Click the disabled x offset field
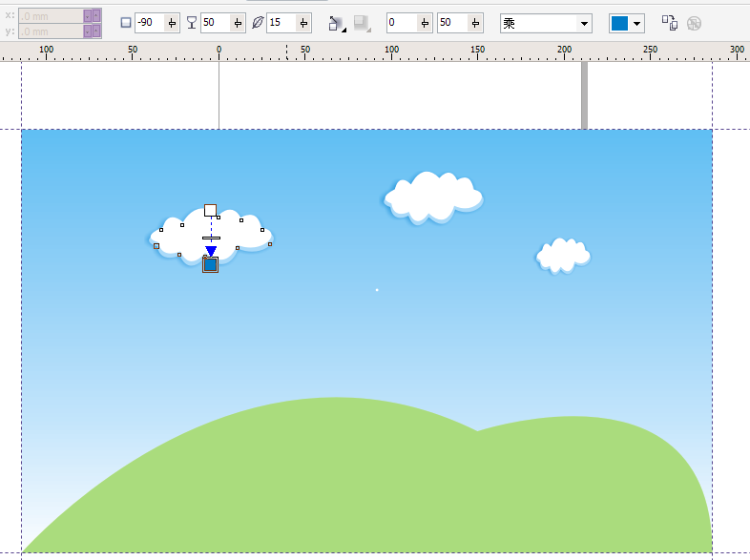Screen dimensions: 750x560 click(x=51, y=16)
